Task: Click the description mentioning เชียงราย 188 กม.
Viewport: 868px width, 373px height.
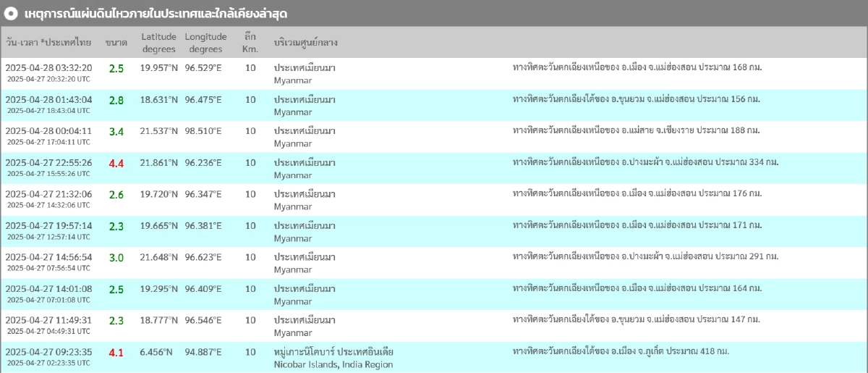Action: pyautogui.click(x=636, y=131)
